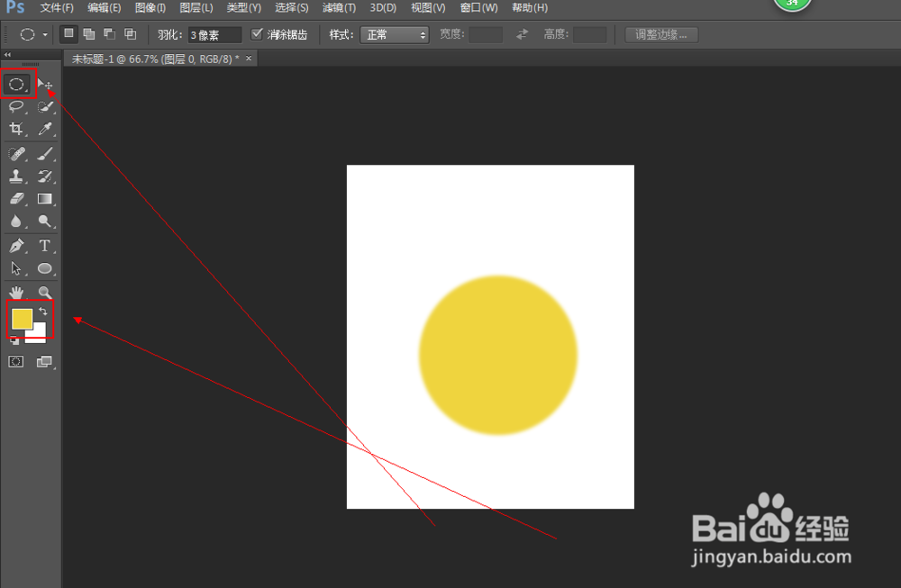901x588 pixels.
Task: Open the 类型(Y) menu
Action: click(x=243, y=8)
